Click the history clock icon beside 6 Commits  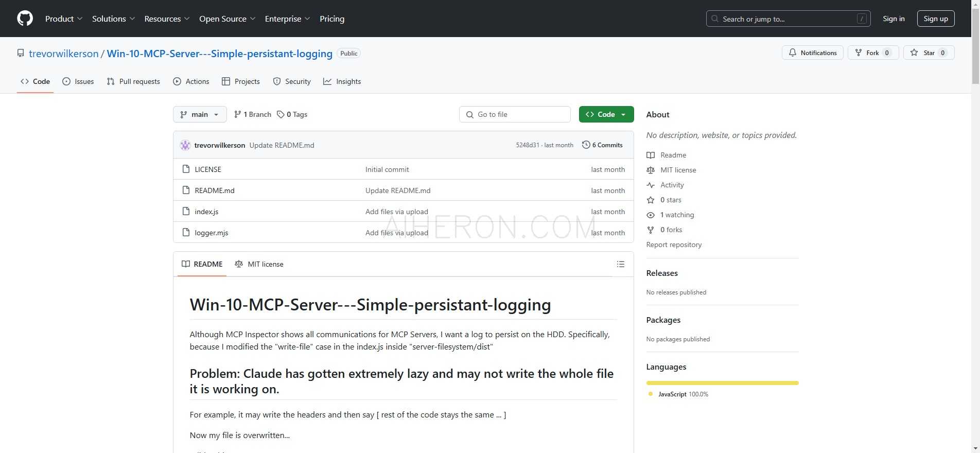(x=586, y=145)
